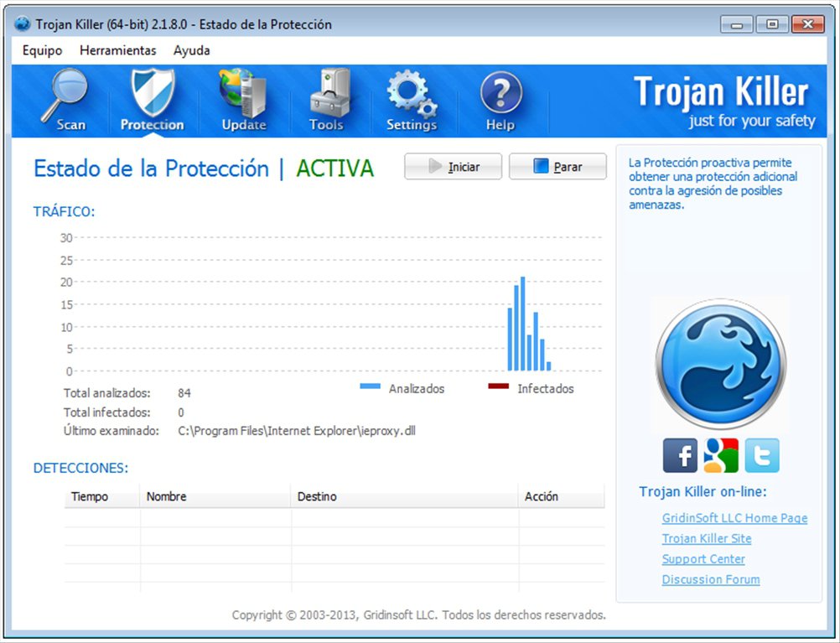Screen dimensions: 840x643
Task: Click the copyright Gridinsoft LLC text
Action: coord(419,615)
